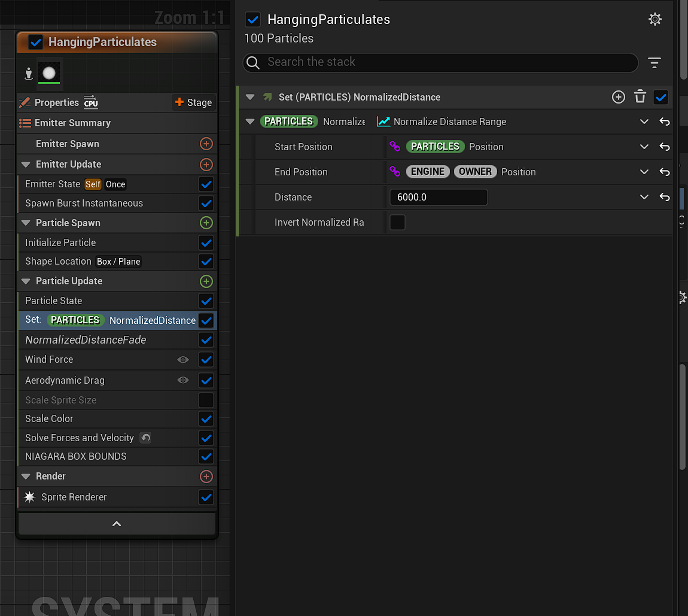The image size is (688, 616).
Task: Open the Start Position dropdown arrow
Action: coord(644,147)
